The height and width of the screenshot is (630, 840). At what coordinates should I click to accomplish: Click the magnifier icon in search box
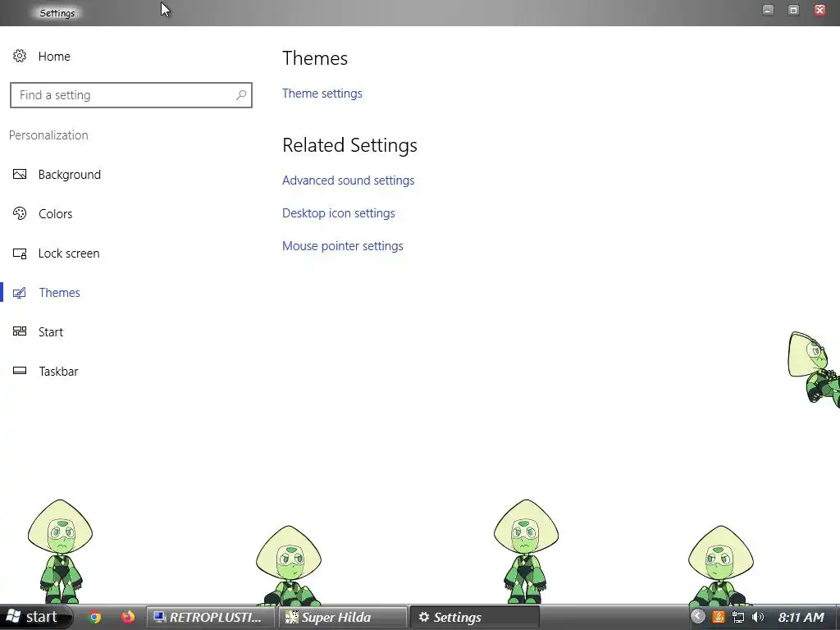click(241, 95)
